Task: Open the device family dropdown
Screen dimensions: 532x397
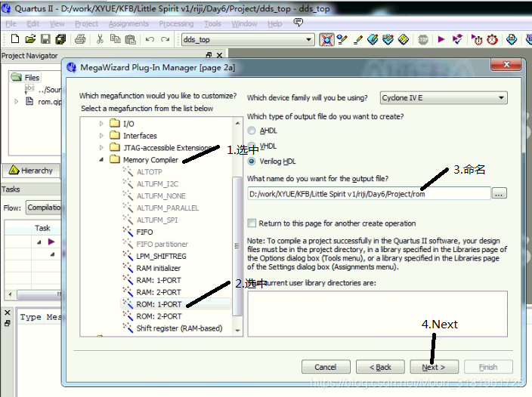Action: click(444, 98)
